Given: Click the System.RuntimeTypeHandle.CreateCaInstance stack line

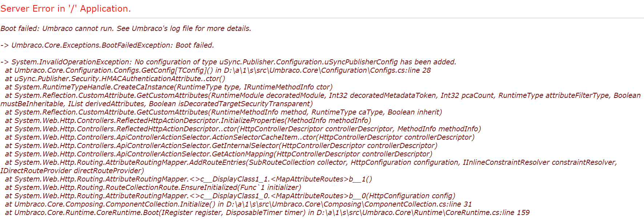Looking at the screenshot, I should [169, 87].
